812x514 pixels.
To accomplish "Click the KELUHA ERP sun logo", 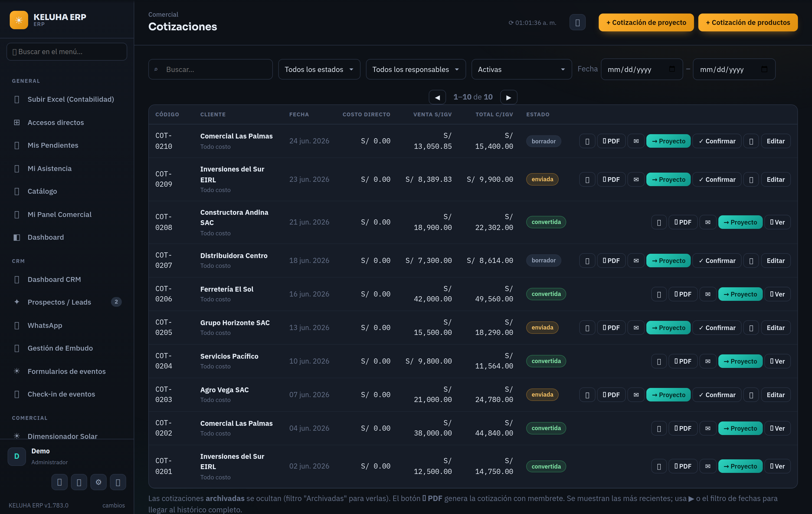I will click(x=19, y=20).
